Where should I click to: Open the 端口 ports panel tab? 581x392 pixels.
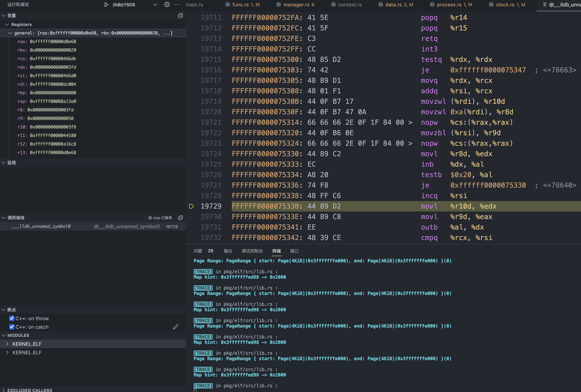[294, 251]
